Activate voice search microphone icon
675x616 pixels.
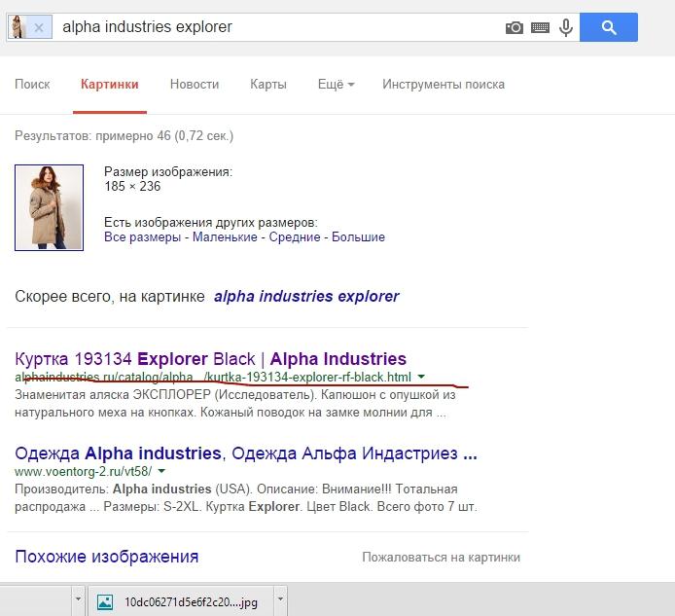566,27
